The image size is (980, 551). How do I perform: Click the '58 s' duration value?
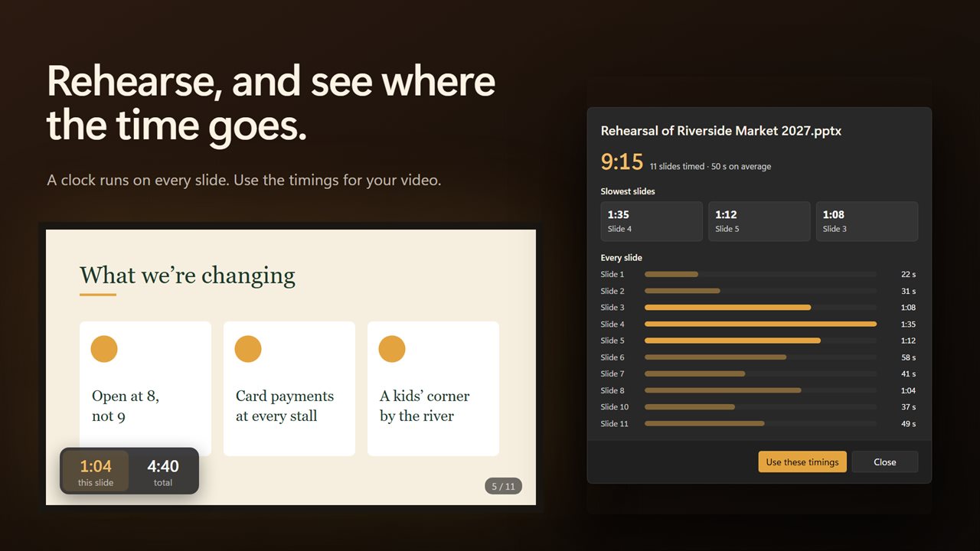point(908,357)
